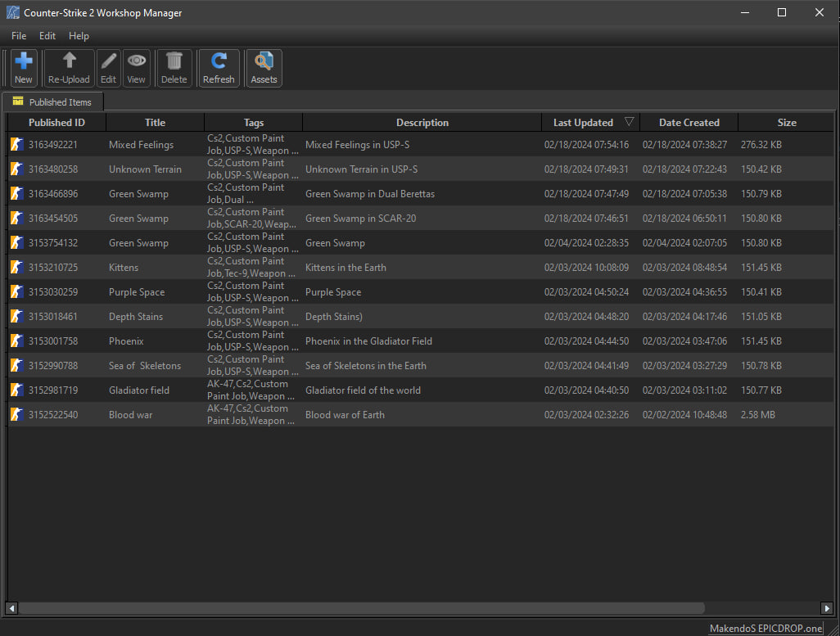Sort by Date Created column header
The width and height of the screenshot is (840, 636).
[689, 122]
